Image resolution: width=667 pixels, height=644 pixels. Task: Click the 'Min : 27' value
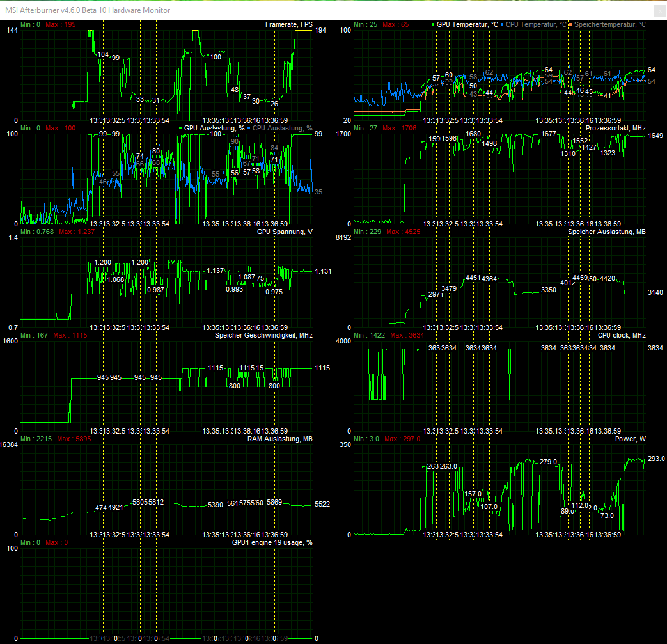[365, 128]
